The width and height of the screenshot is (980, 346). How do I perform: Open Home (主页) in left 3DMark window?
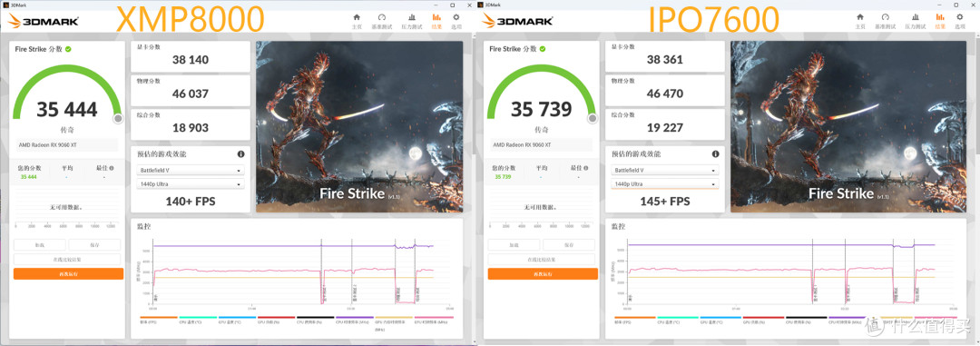pyautogui.click(x=357, y=21)
